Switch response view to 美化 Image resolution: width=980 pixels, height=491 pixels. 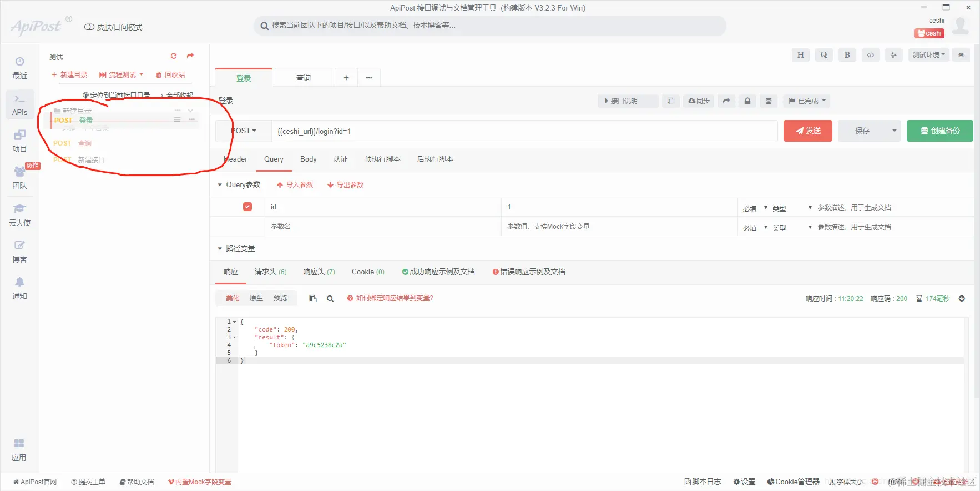(x=233, y=298)
